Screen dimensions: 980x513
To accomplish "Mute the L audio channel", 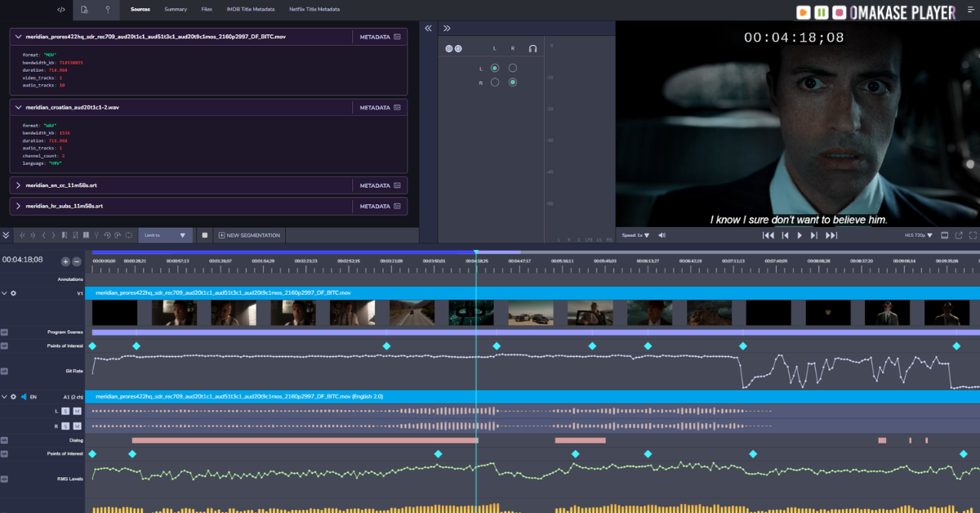I will point(77,411).
